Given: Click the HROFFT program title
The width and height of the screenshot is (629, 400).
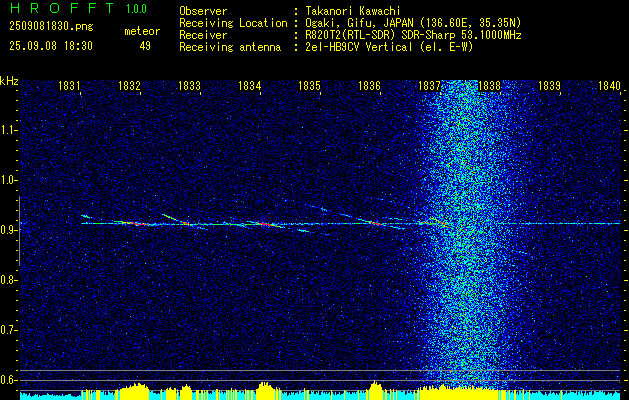Looking at the screenshot, I should tap(63, 8).
